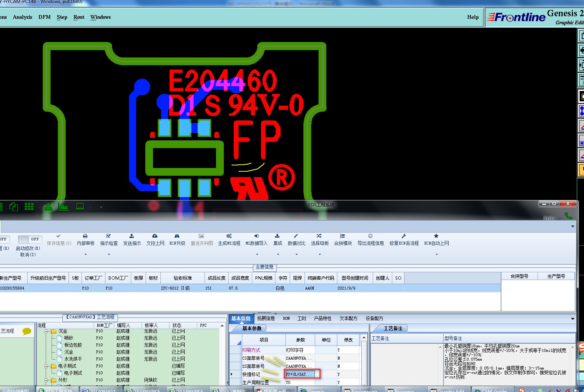
Task: Click the 印刷方式 row label
Action: click(x=251, y=350)
